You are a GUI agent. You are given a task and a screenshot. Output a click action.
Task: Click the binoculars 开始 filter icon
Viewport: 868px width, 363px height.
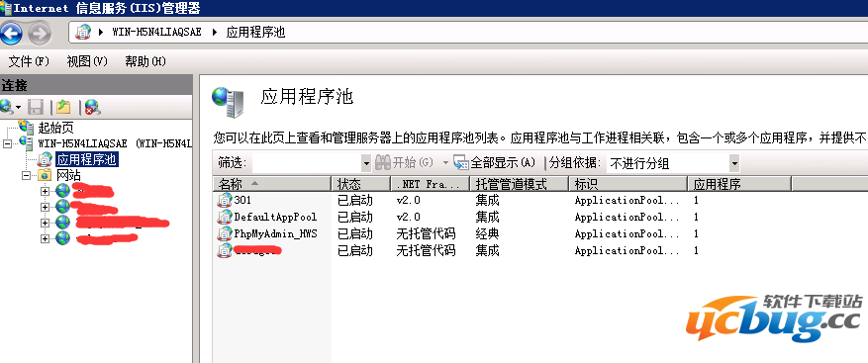[382, 162]
